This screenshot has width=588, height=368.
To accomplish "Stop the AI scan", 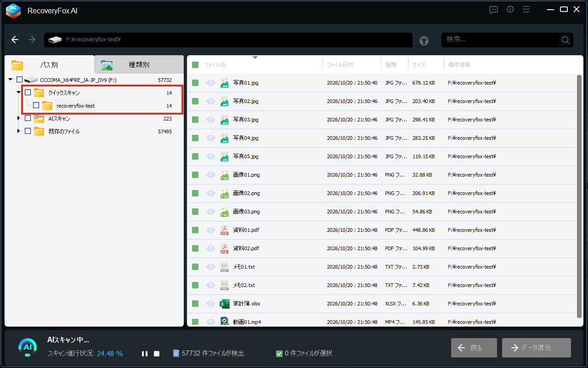I will point(157,354).
